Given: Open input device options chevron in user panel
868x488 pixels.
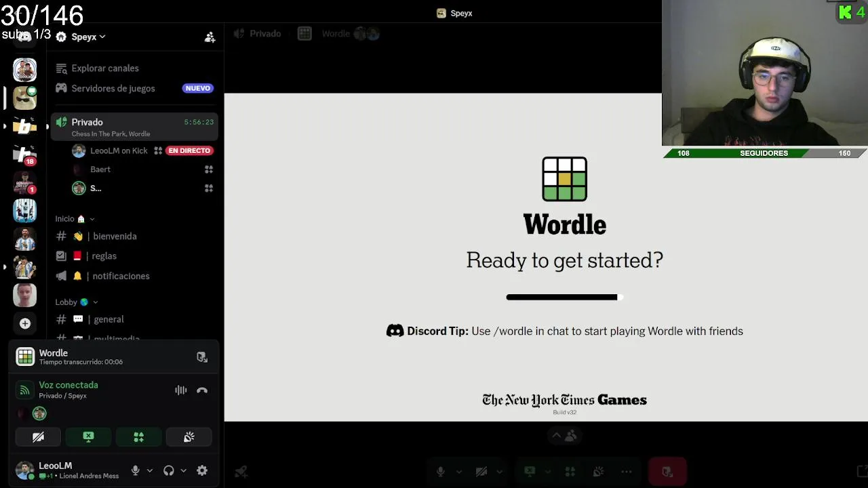Looking at the screenshot, I should click(x=150, y=470).
